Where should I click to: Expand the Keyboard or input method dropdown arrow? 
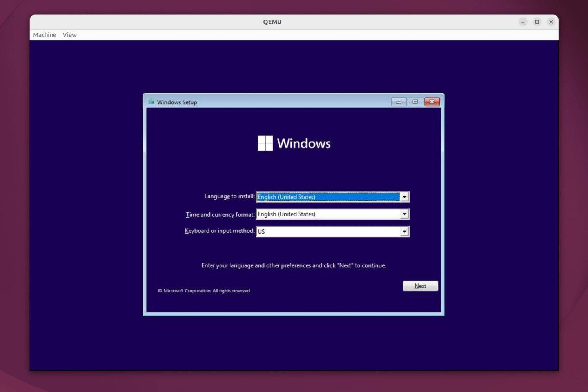(x=404, y=232)
